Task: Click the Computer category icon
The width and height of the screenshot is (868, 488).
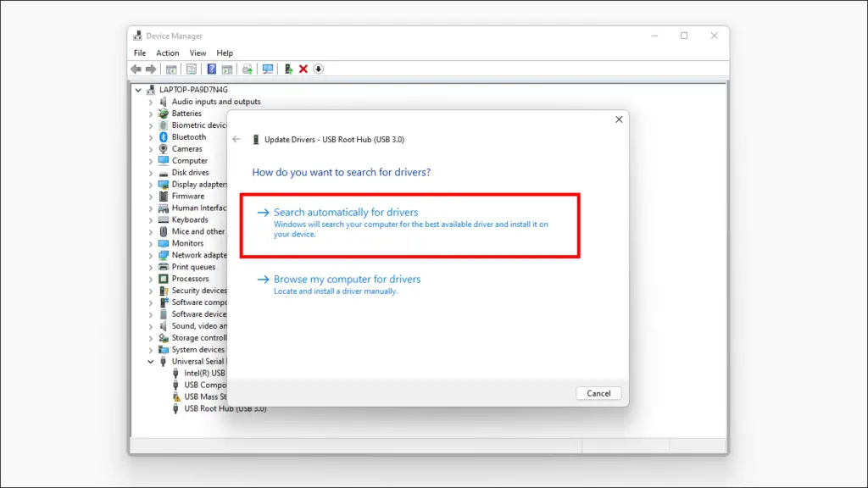Action: pos(164,160)
